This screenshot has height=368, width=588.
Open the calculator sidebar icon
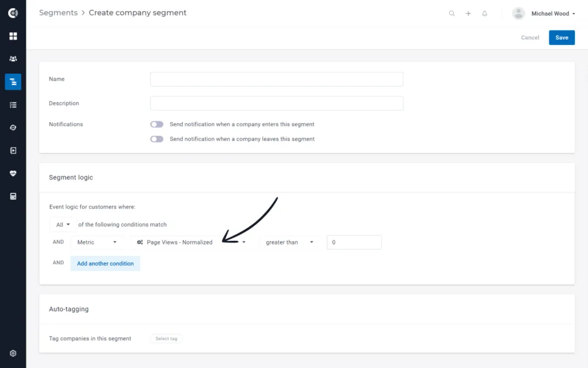[x=13, y=197]
